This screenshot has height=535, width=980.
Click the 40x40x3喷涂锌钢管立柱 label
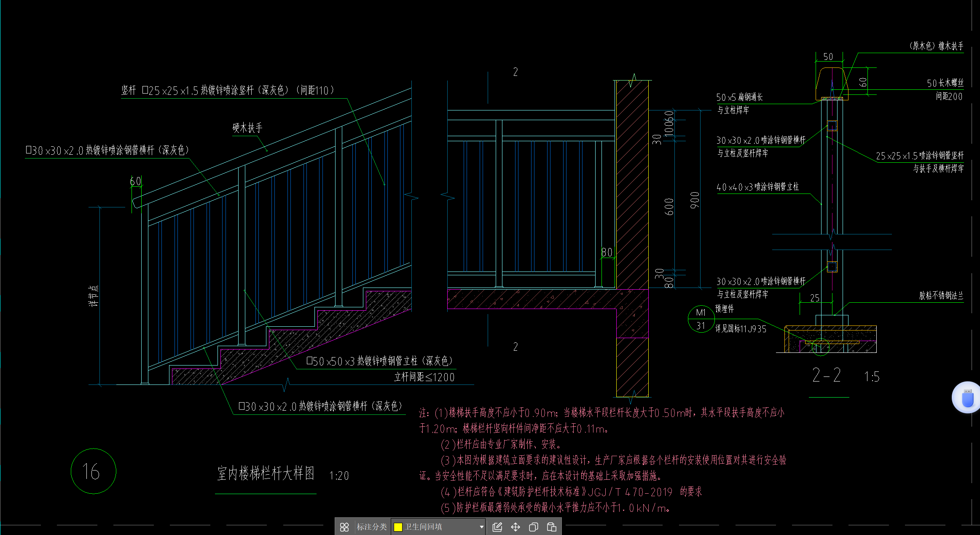757,187
